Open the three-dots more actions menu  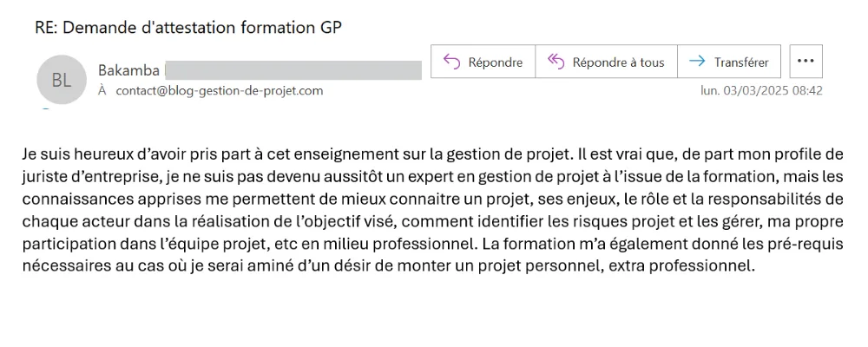[x=806, y=62]
